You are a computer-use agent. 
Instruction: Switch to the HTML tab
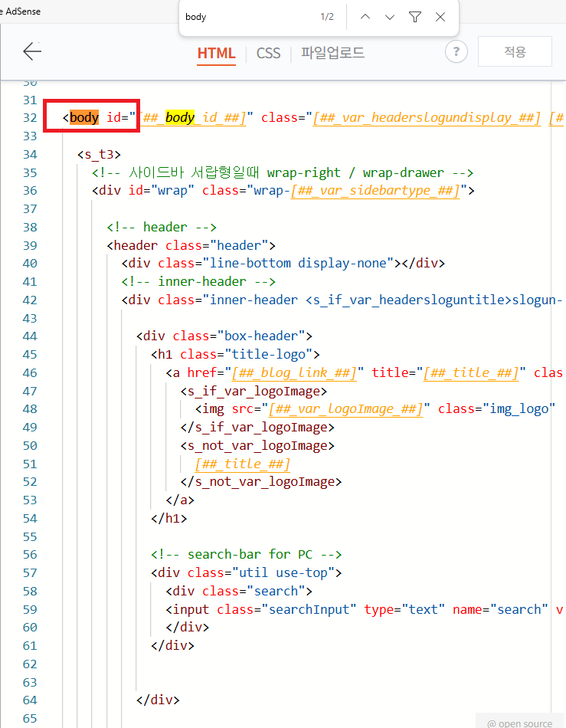click(x=216, y=53)
